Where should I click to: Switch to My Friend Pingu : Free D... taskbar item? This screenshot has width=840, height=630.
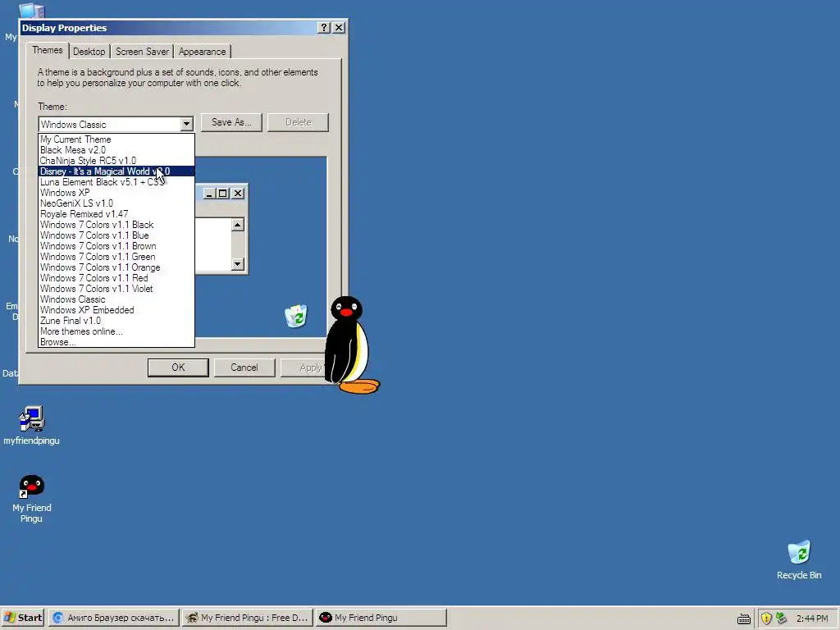(x=247, y=618)
